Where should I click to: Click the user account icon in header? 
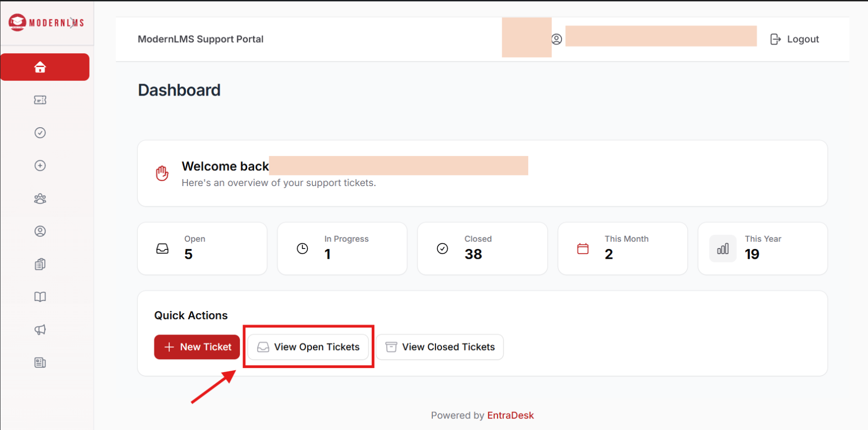pos(556,39)
